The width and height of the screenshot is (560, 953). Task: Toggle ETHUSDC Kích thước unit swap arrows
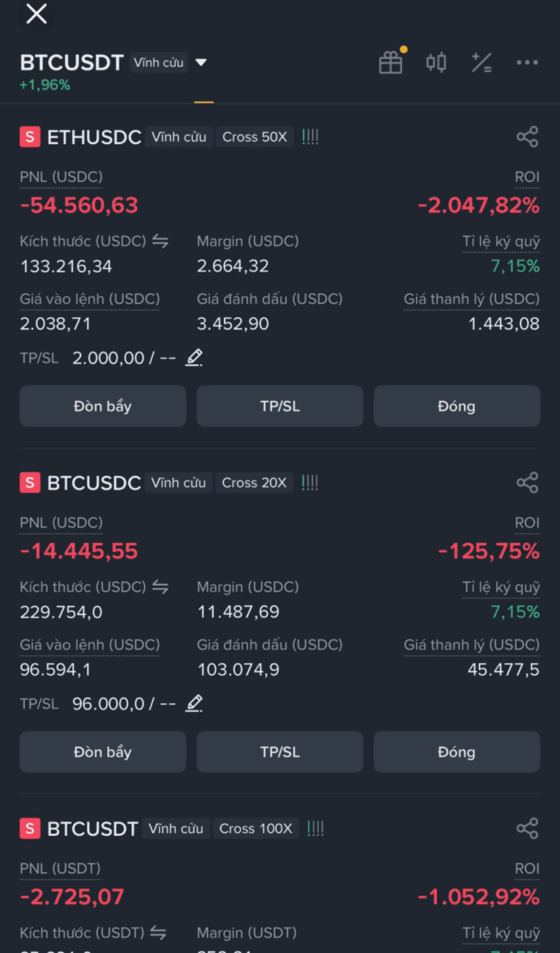point(160,241)
